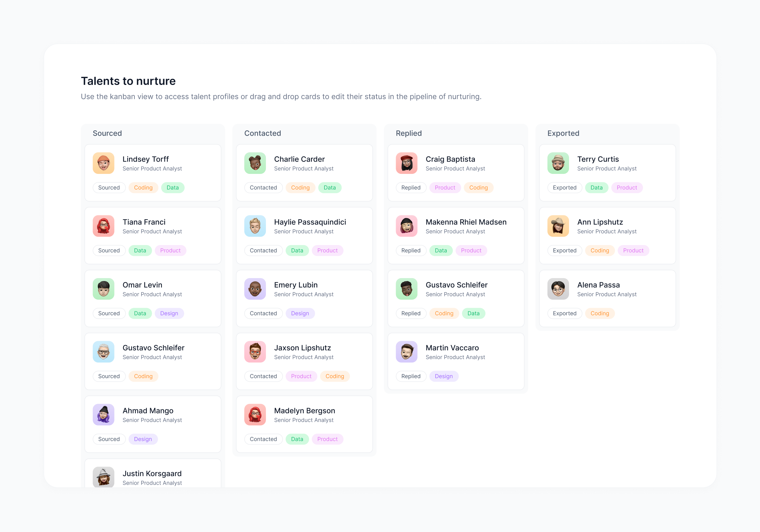Viewport: 760px width, 532px height.
Task: Click Terry Curtis's avatar
Action: (558, 163)
